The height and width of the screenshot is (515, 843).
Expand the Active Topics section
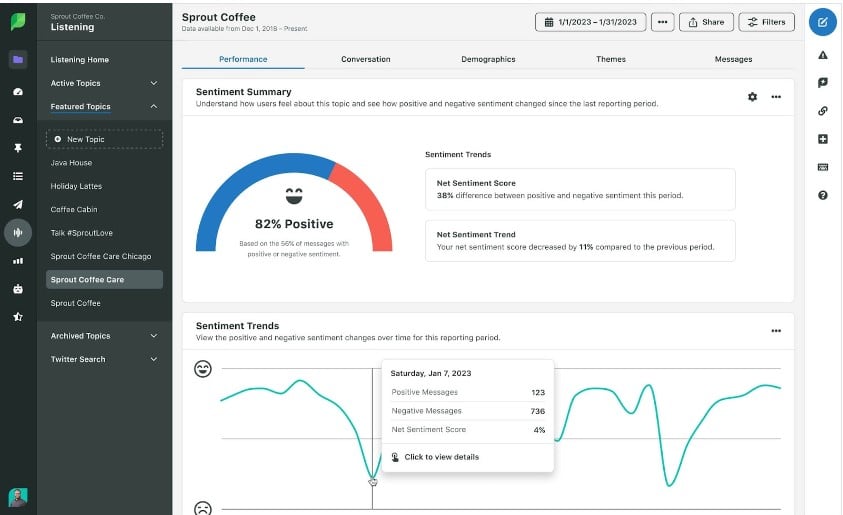(104, 83)
